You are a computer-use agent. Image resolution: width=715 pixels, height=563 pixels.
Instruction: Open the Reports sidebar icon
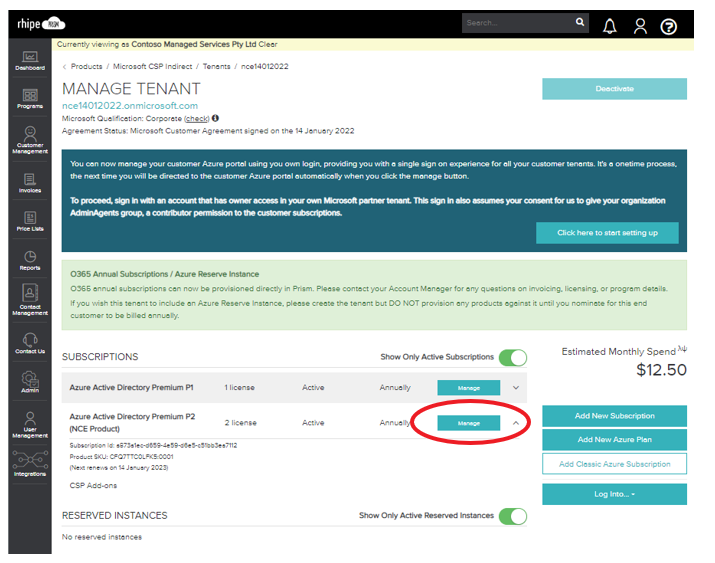click(x=30, y=260)
